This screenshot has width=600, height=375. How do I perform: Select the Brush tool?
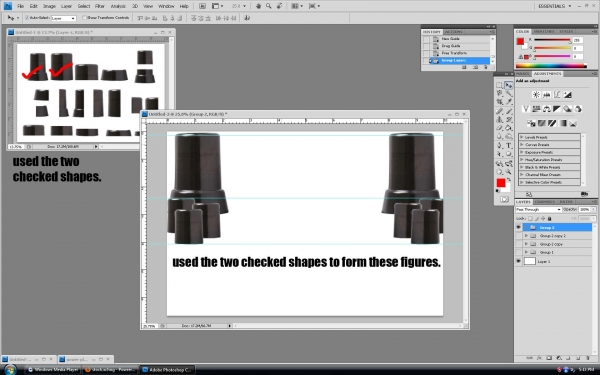tap(508, 111)
